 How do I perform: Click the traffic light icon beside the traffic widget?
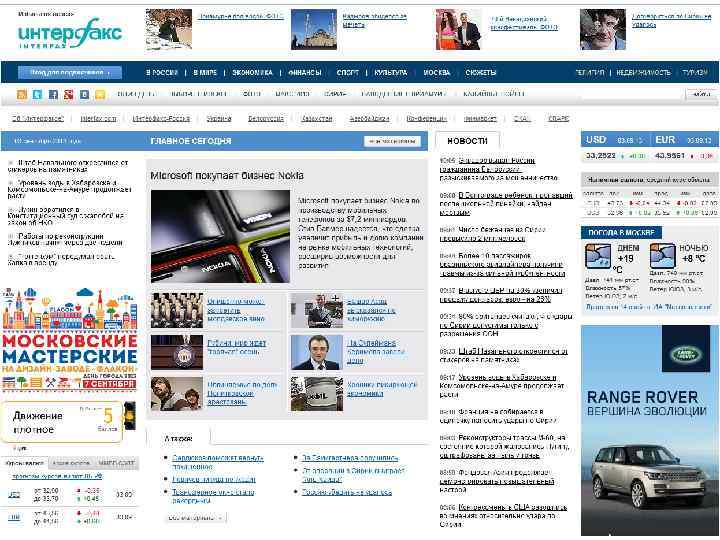point(130,416)
